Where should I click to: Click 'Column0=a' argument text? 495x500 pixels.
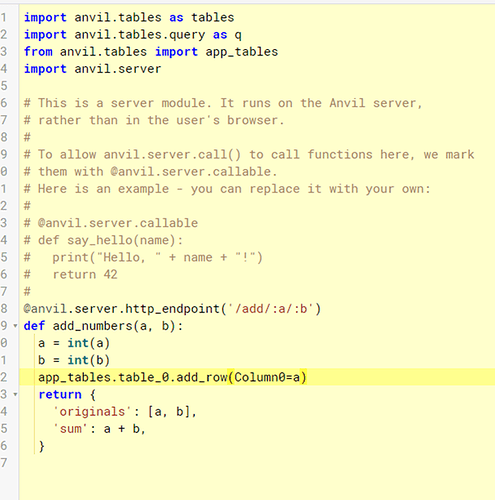coord(267,377)
